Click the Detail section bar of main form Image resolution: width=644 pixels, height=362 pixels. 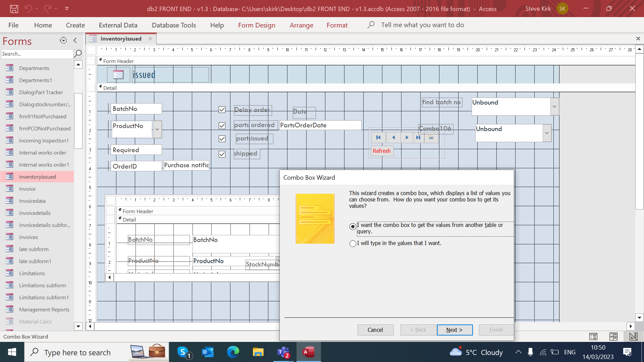click(366, 88)
